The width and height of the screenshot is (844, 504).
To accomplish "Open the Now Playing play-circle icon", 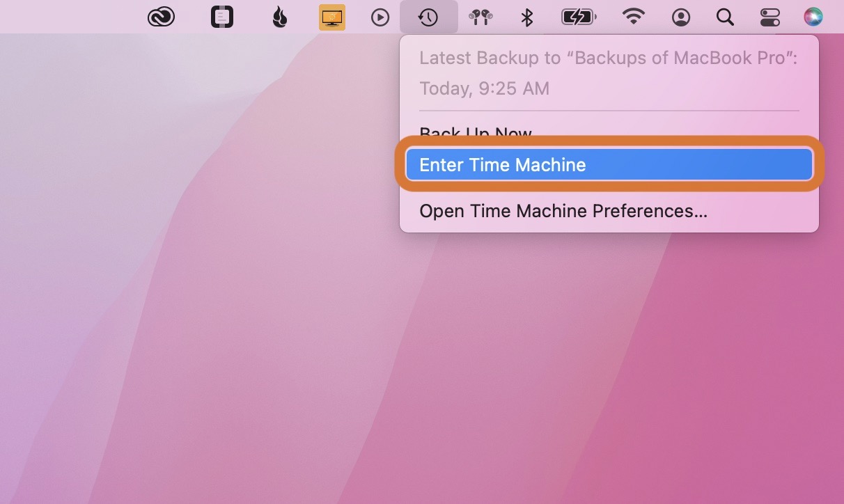I will pos(380,17).
